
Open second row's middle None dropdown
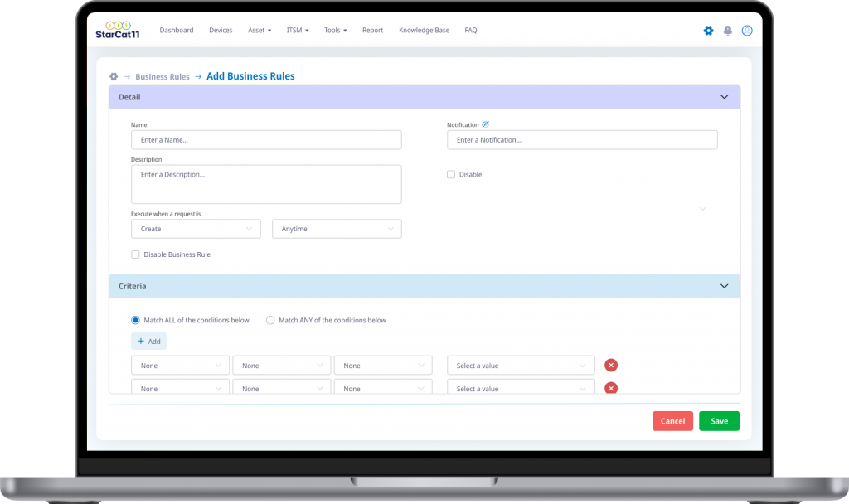click(282, 386)
